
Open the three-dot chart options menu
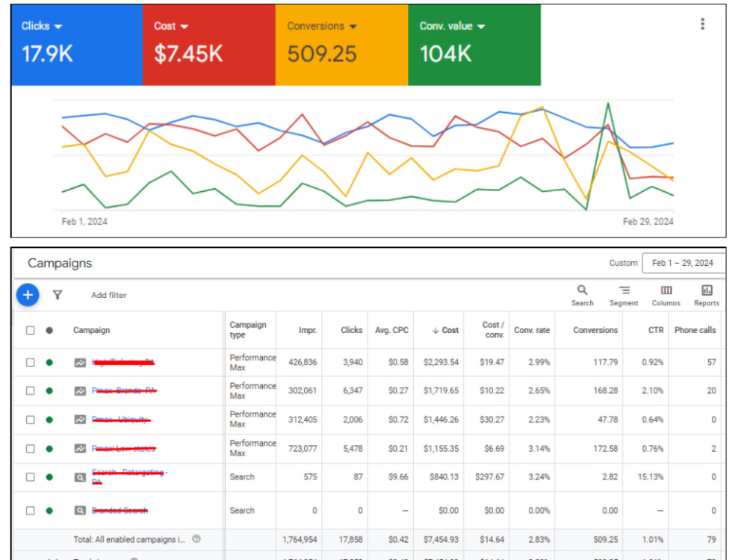click(702, 25)
